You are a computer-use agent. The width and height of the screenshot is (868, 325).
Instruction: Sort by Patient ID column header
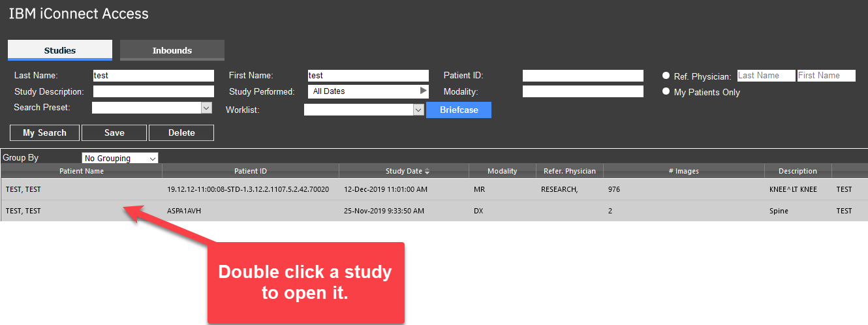251,171
